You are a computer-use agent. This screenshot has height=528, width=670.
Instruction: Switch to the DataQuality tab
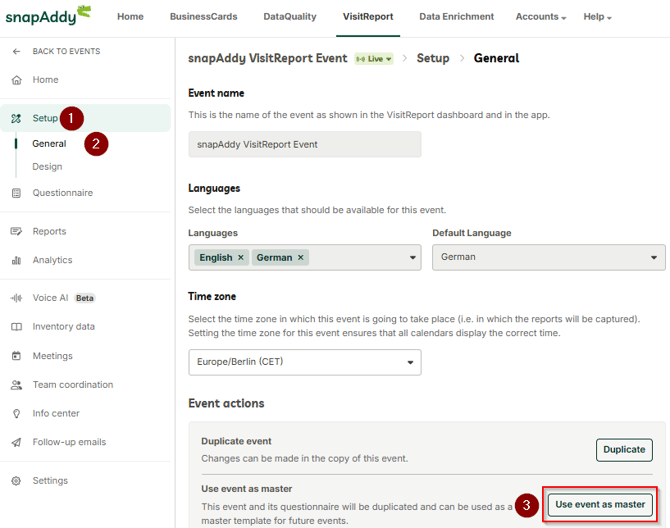click(x=290, y=17)
